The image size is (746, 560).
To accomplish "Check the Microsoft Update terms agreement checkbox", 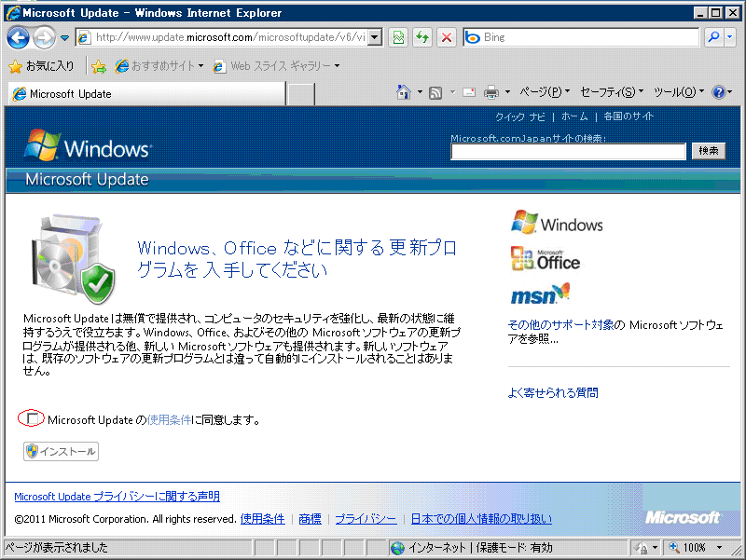I will click(x=33, y=418).
